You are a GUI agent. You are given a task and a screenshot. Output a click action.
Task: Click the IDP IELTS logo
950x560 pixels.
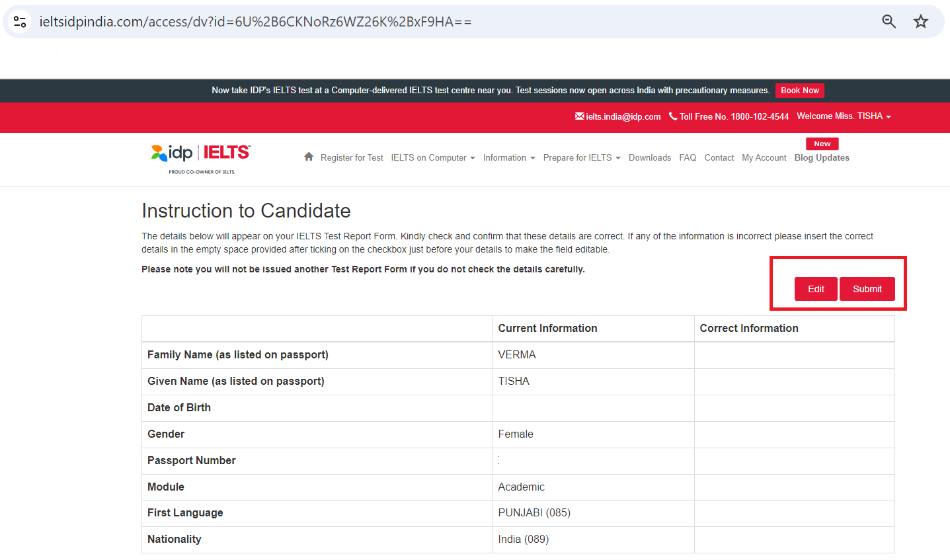[201, 159]
